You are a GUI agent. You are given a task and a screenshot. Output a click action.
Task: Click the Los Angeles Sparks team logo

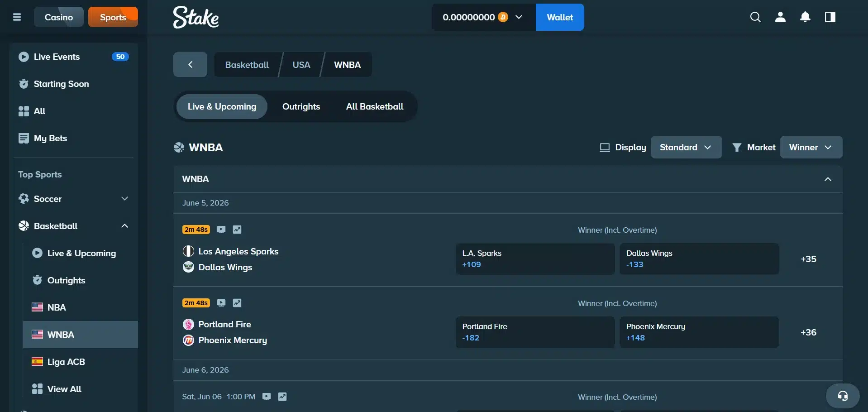tap(188, 251)
